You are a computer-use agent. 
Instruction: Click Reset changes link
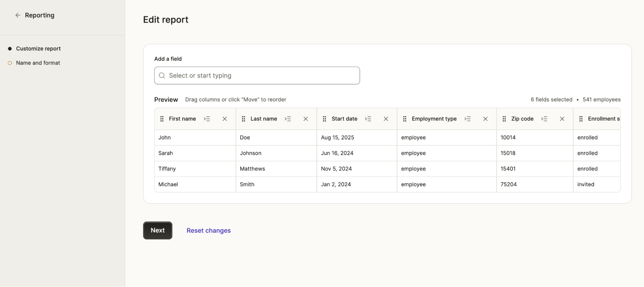click(x=209, y=231)
